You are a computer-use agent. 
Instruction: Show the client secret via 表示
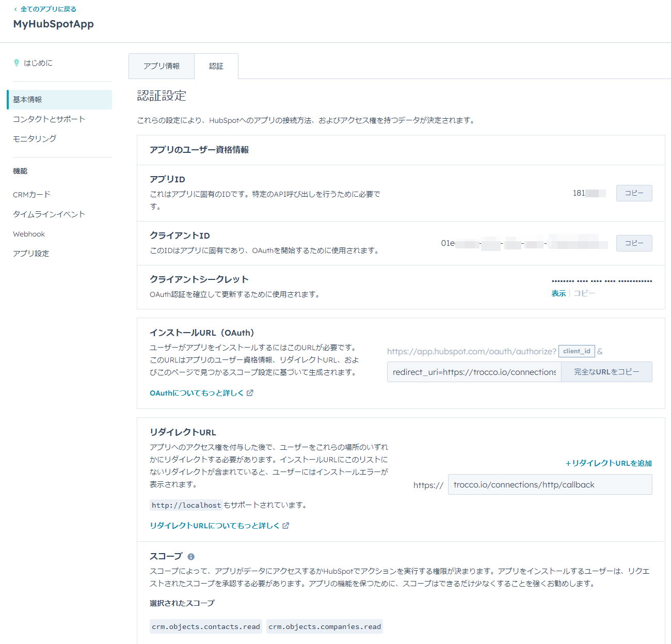pyautogui.click(x=558, y=293)
